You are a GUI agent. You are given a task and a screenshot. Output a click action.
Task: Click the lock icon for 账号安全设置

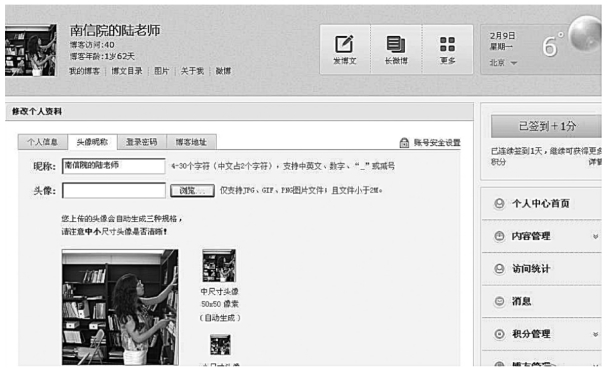(x=404, y=143)
